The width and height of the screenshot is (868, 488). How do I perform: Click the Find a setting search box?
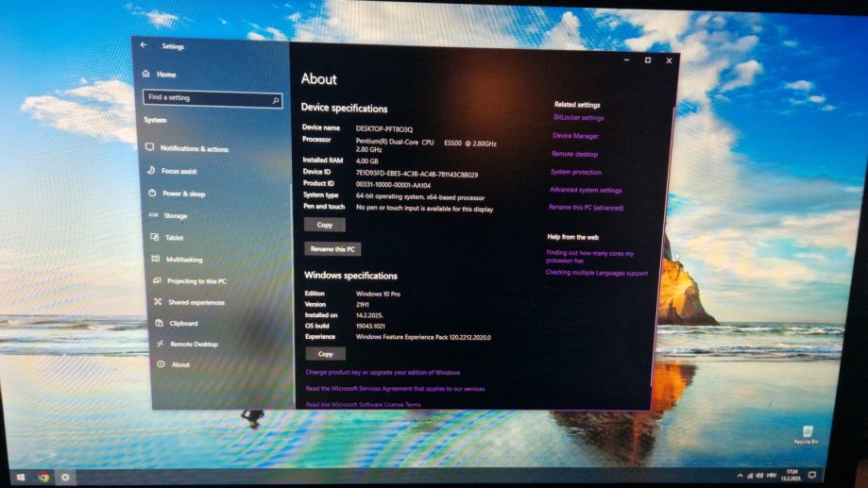(212, 98)
